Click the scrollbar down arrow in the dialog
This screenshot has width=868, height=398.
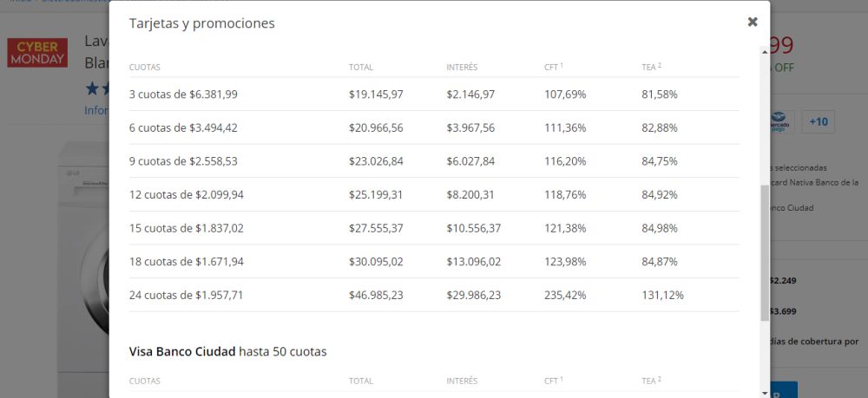click(765, 394)
